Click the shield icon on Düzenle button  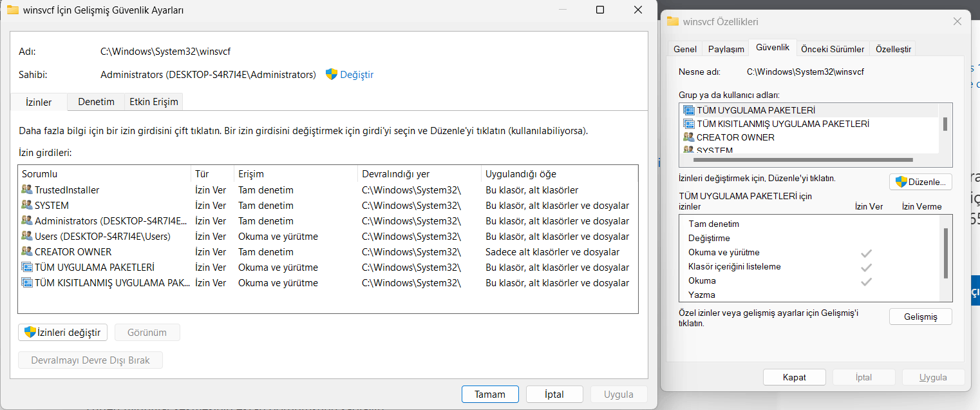901,182
